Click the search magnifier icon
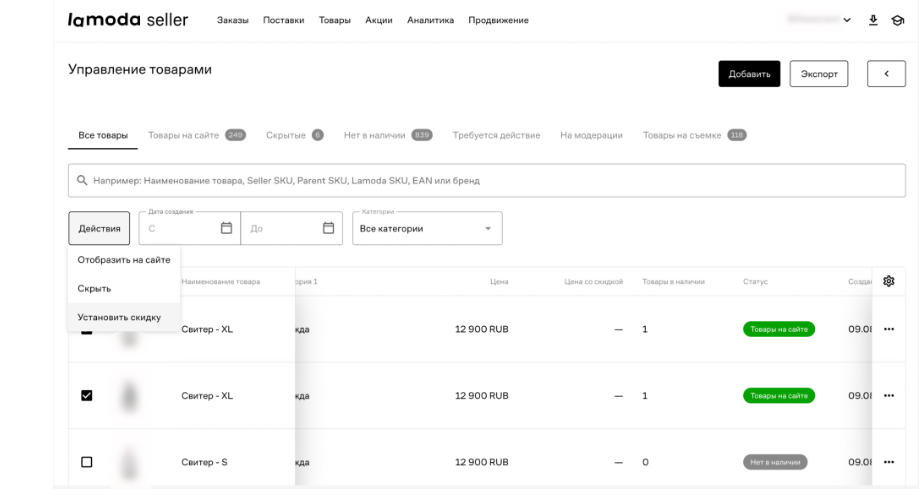924x499 pixels. click(x=82, y=181)
